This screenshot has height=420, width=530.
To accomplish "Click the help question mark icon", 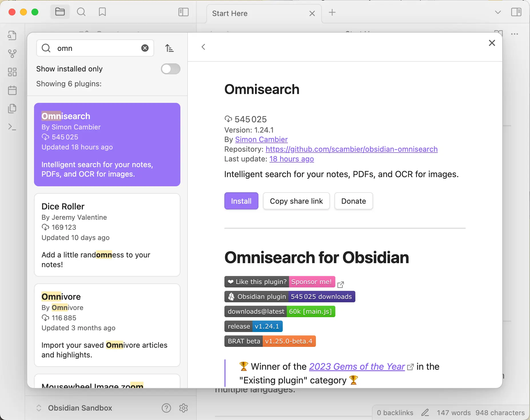I will [x=166, y=408].
